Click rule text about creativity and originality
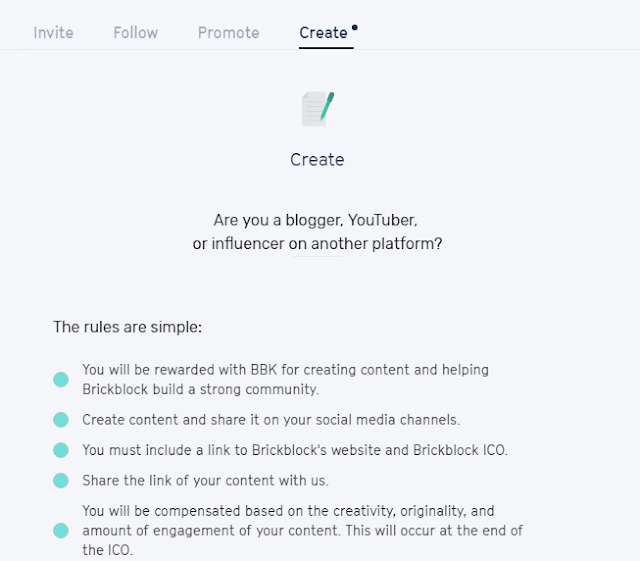 302,530
